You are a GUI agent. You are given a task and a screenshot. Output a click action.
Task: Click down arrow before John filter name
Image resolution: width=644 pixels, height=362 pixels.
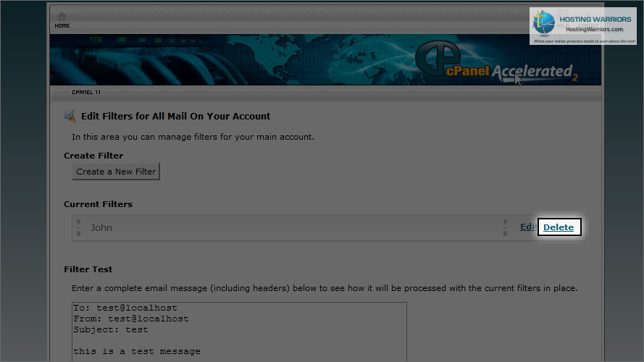coord(78,234)
